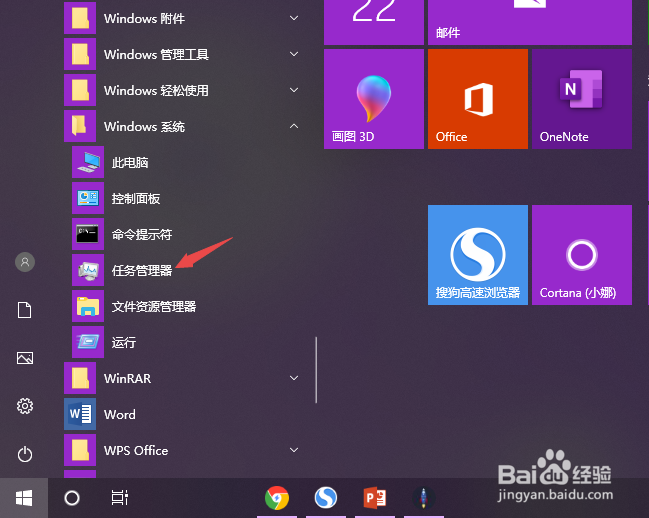This screenshot has height=518, width=649.
Task: Open user account icon in start sidebar
Action: (x=25, y=262)
